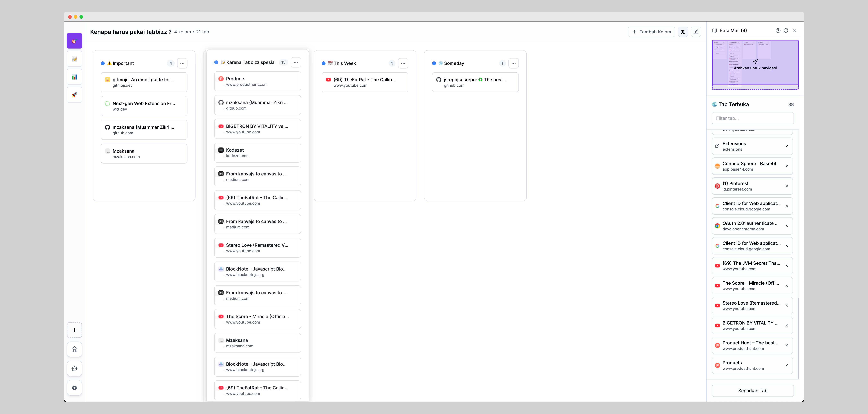Close The Score - Miracle open tab
The width and height of the screenshot is (868, 414).
[x=787, y=285]
